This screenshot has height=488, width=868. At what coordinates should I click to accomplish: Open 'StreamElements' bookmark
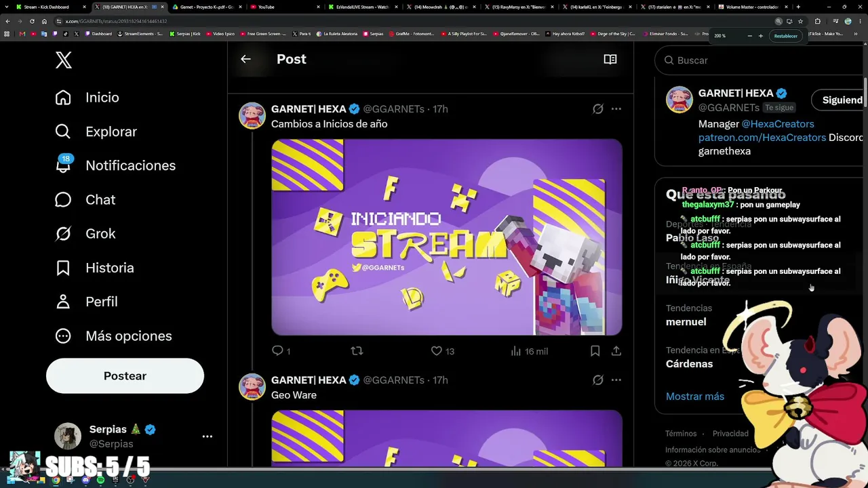click(x=141, y=33)
